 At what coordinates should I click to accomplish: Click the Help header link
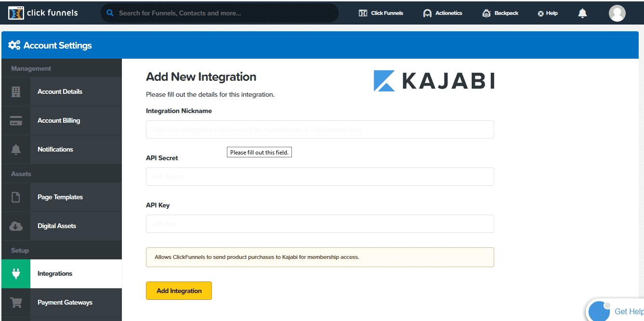click(x=552, y=13)
